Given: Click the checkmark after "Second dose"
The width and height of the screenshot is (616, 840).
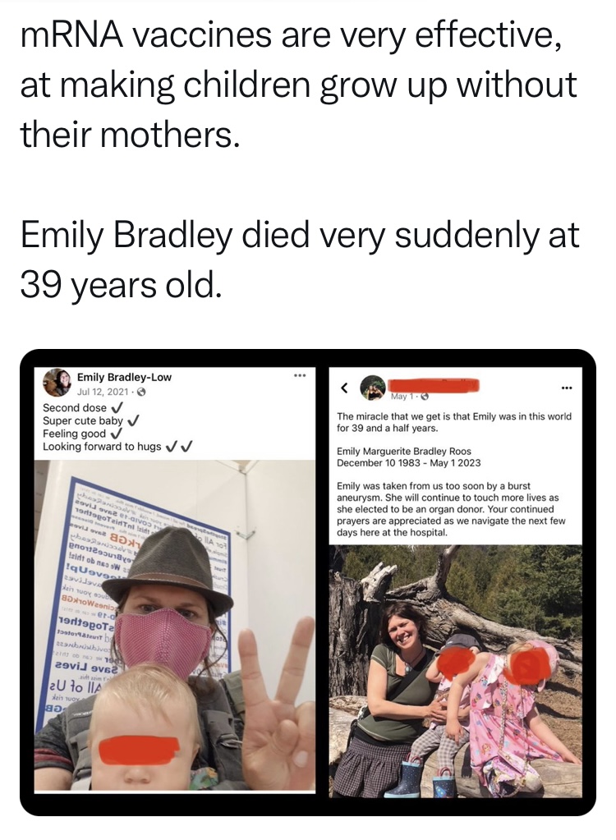Looking at the screenshot, I should pyautogui.click(x=117, y=407).
